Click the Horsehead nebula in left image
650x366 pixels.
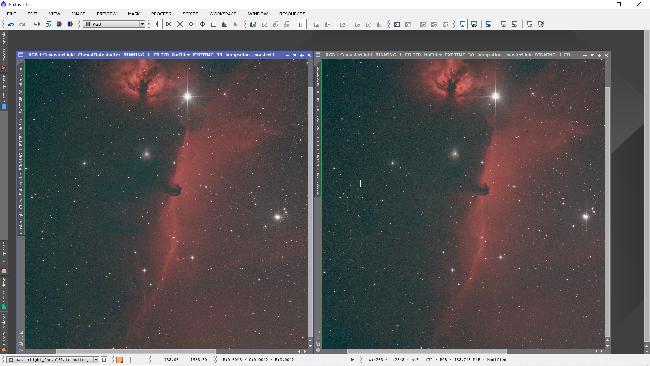175,190
